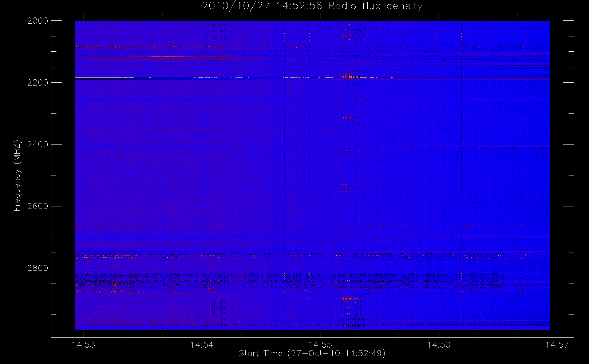
Task: Click the plot title "2010/10/27 14:52:56 Radio flux density"
Action: pos(312,6)
